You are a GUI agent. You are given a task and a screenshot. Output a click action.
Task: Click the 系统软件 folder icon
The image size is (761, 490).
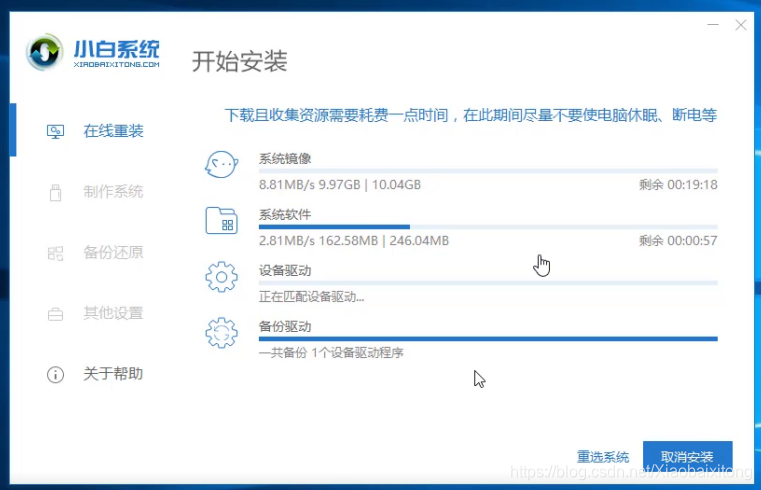[221, 220]
